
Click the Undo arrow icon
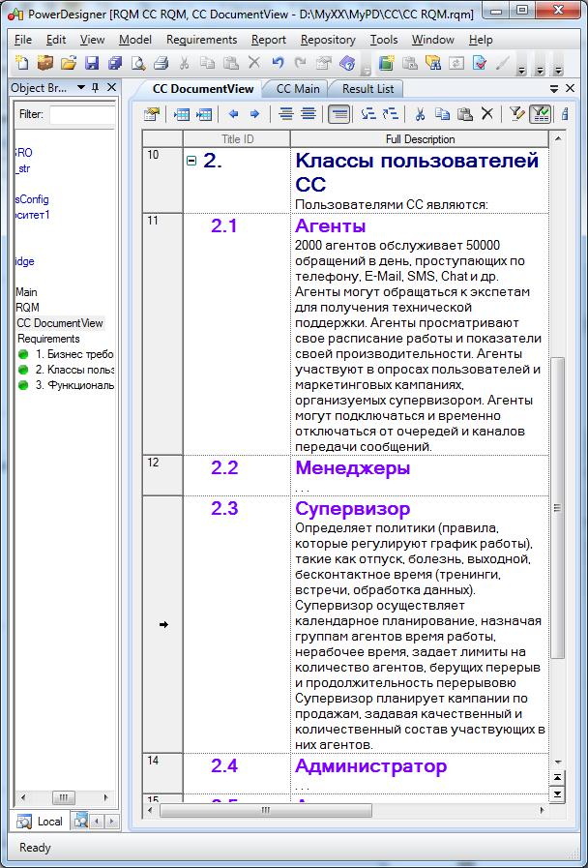pyautogui.click(x=278, y=63)
